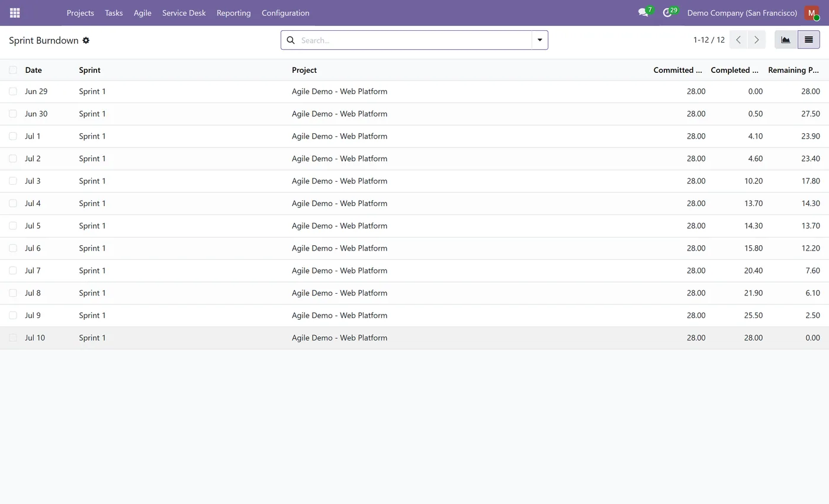Open the Jul 2 burndown record

click(x=415, y=159)
